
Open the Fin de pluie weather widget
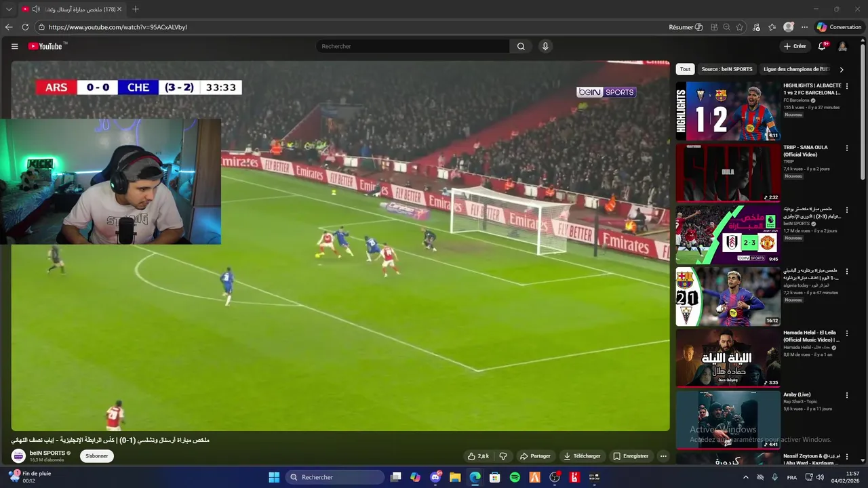coord(29,477)
